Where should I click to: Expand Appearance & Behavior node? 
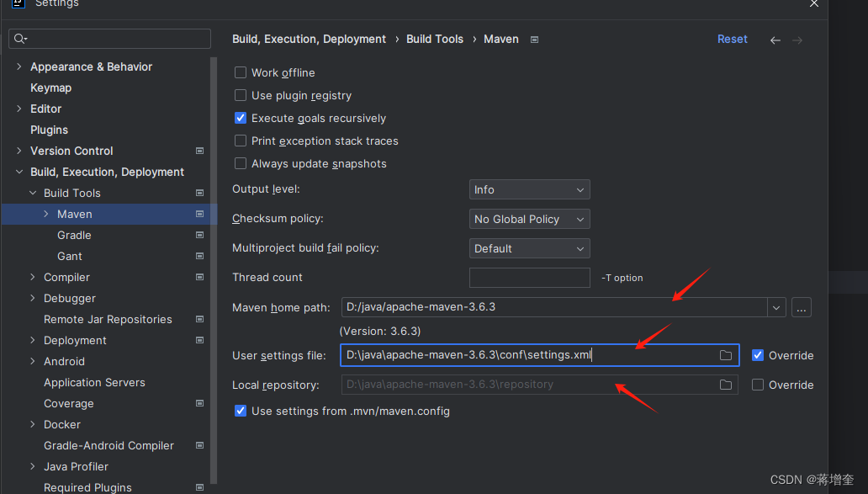[19, 66]
